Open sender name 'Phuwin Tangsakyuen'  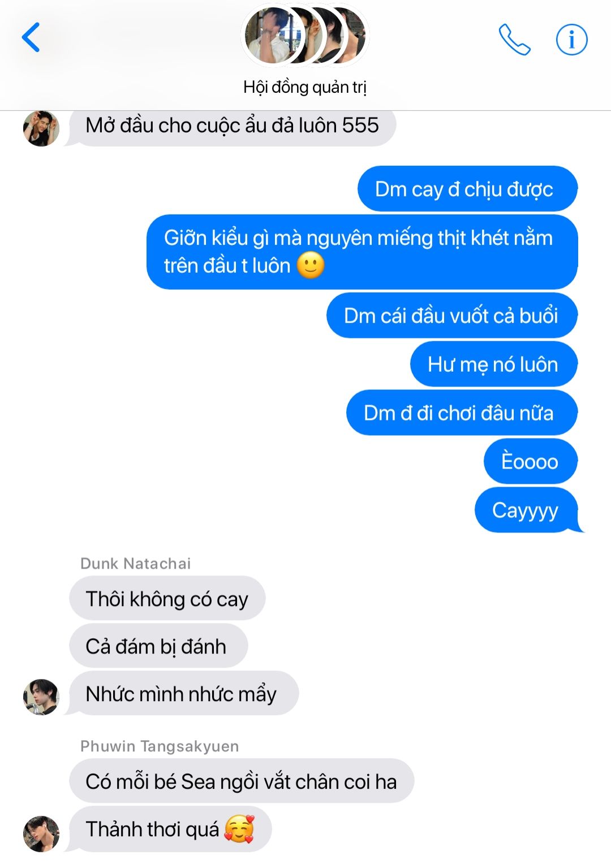pos(160,746)
